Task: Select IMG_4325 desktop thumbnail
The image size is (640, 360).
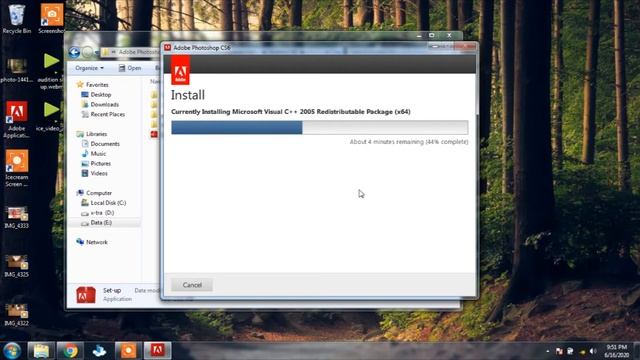Action: (17, 266)
